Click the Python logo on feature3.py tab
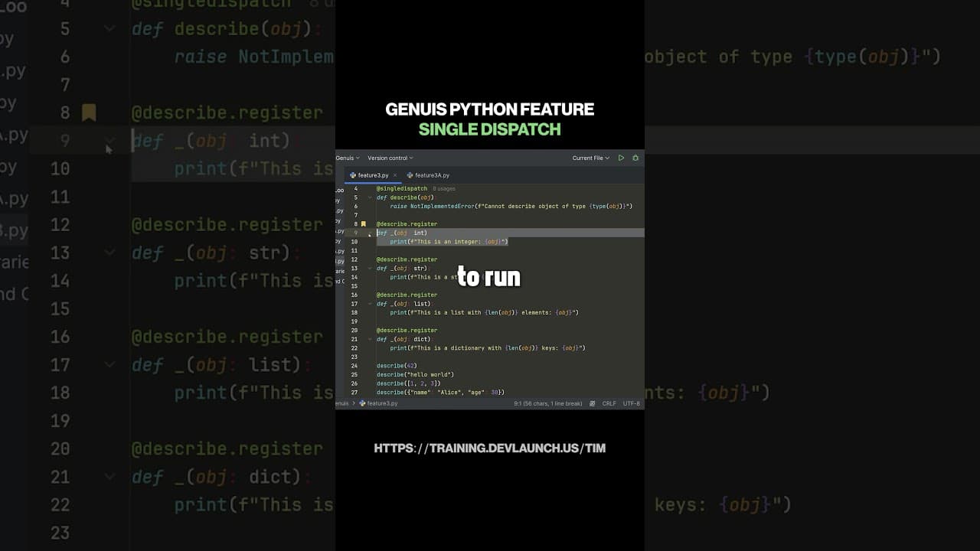The height and width of the screenshot is (551, 980). 353,174
